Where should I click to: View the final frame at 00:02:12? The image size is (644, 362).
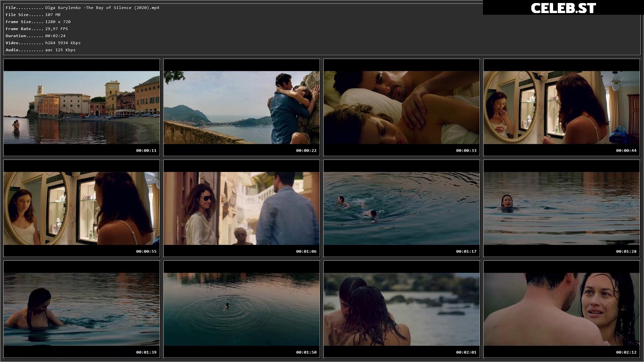561,309
